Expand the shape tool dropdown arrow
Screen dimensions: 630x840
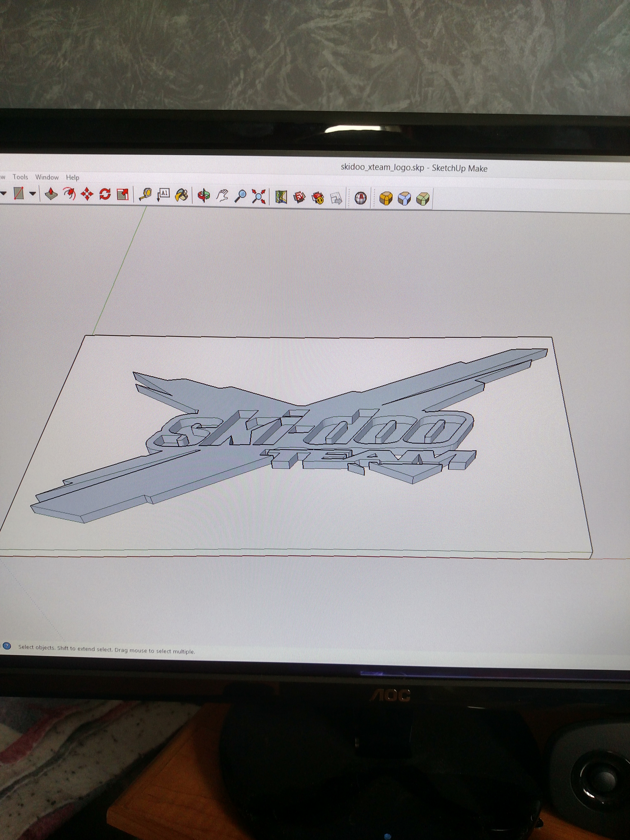point(33,194)
